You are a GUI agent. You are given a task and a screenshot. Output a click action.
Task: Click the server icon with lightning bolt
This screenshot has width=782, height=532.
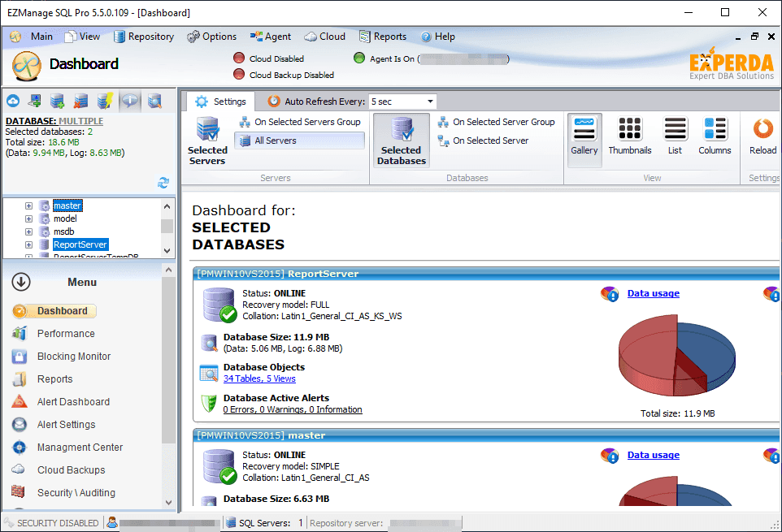coord(105,101)
